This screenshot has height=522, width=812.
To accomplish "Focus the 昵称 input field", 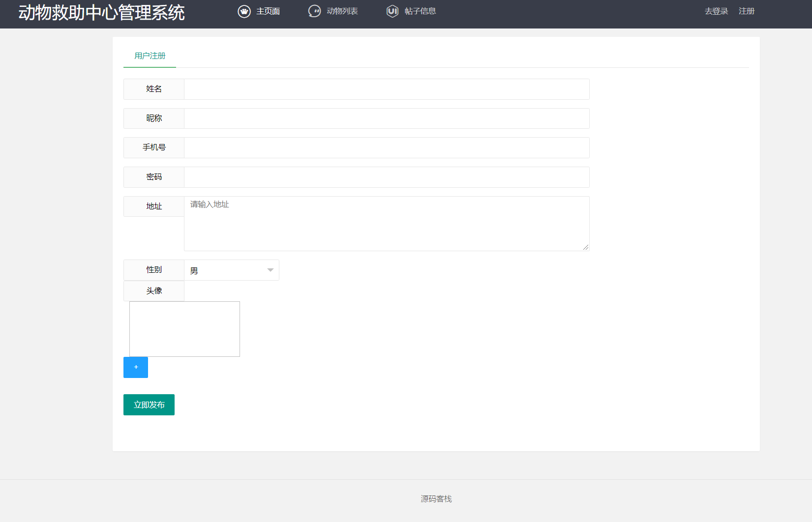I will coord(387,118).
